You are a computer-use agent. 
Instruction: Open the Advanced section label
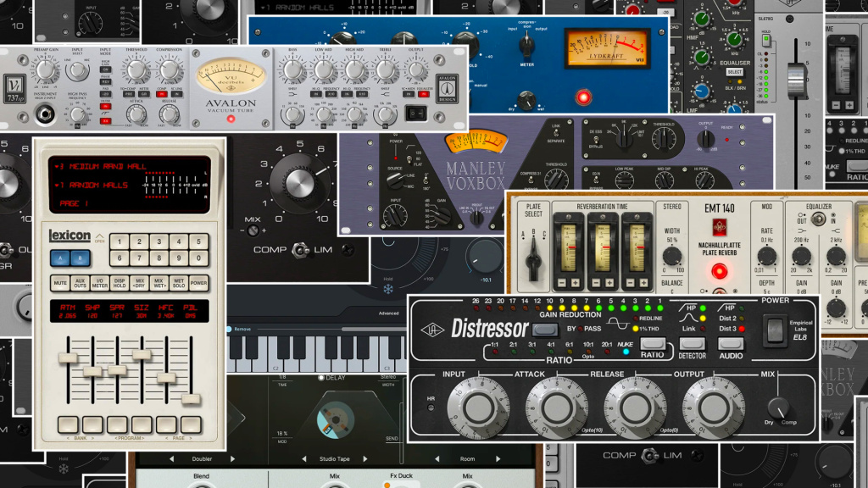coord(388,313)
